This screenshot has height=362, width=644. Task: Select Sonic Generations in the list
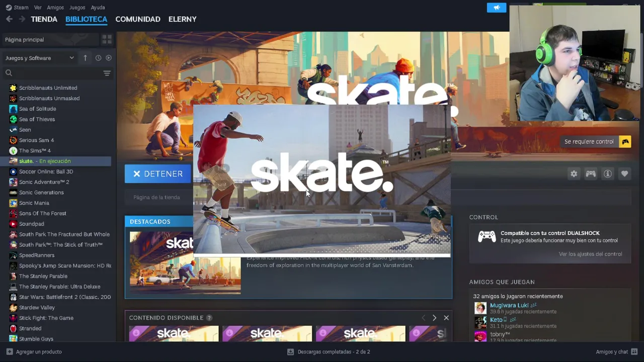[x=41, y=193]
